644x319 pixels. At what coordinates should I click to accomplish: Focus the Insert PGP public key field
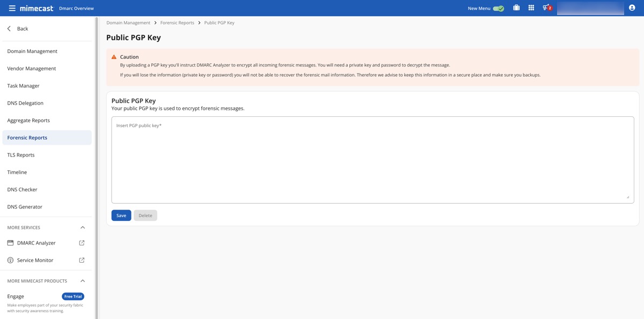[x=372, y=160]
